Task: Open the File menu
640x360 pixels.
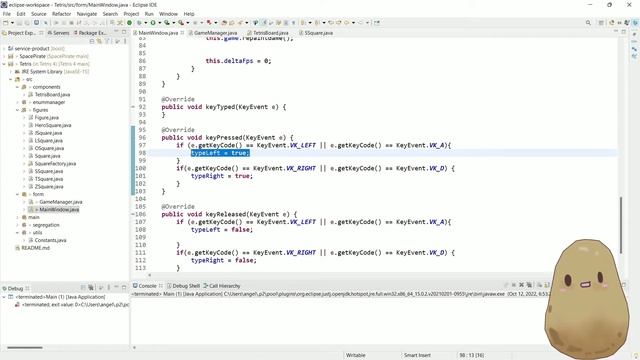Action: [x=7, y=14]
